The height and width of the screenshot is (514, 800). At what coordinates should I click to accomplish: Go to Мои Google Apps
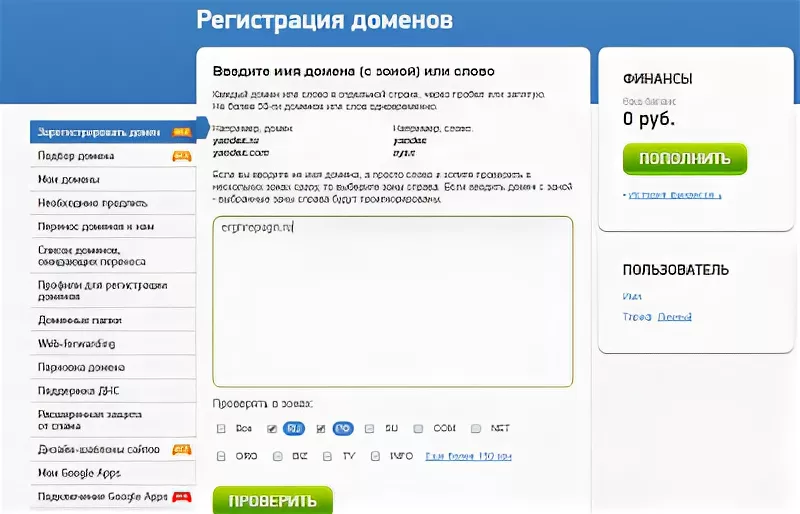[x=113, y=473]
